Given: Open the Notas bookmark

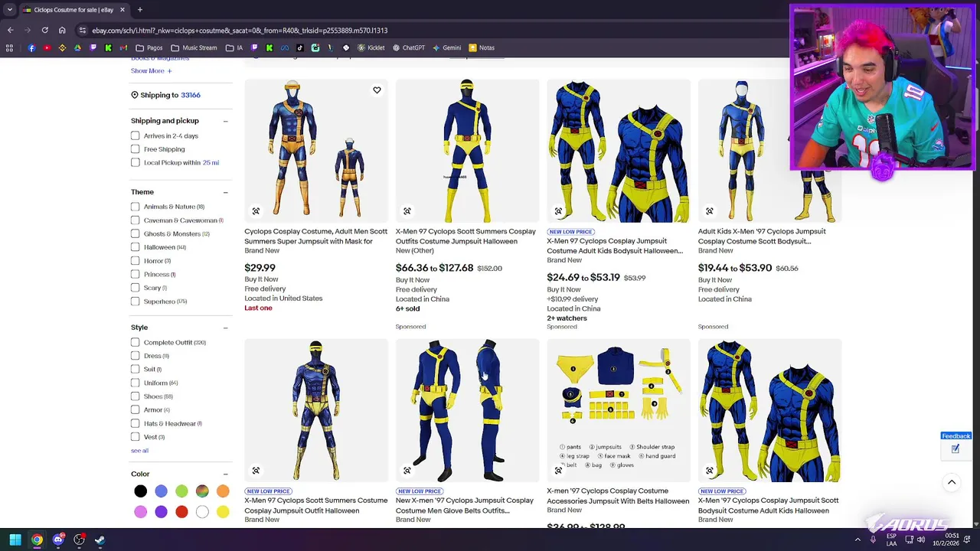Looking at the screenshot, I should click(x=482, y=47).
